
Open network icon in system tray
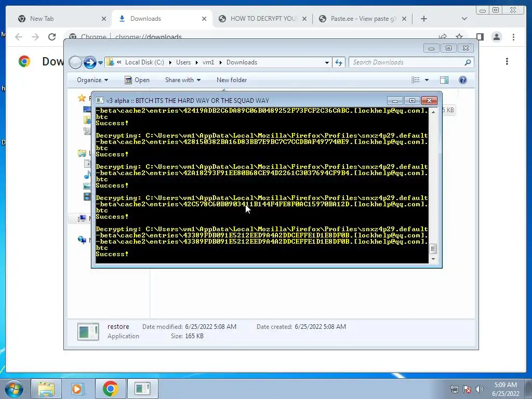pyautogui.click(x=454, y=389)
